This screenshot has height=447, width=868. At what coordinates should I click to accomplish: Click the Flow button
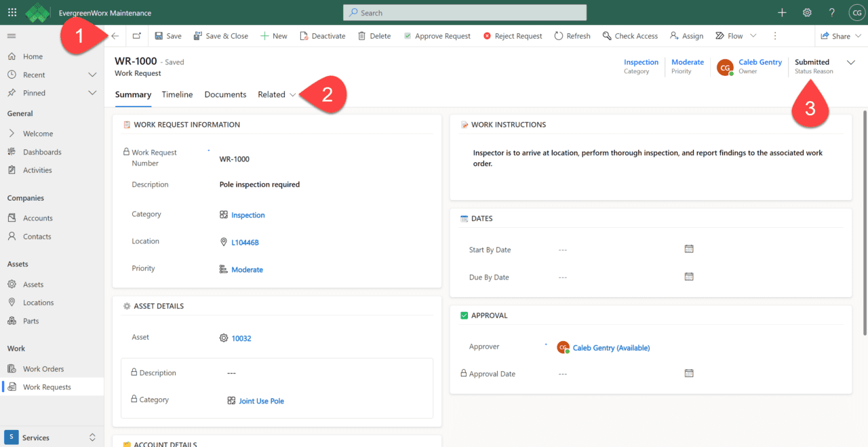point(729,36)
